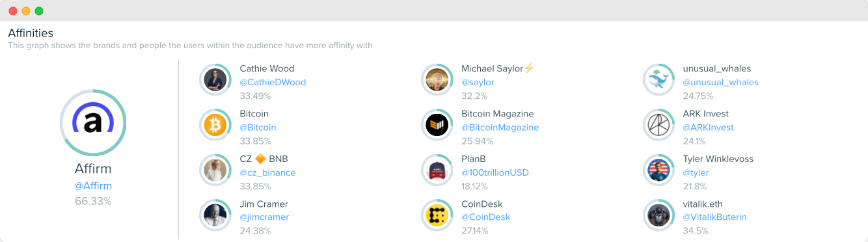Click Michael Saylor's profile photo

pyautogui.click(x=437, y=80)
